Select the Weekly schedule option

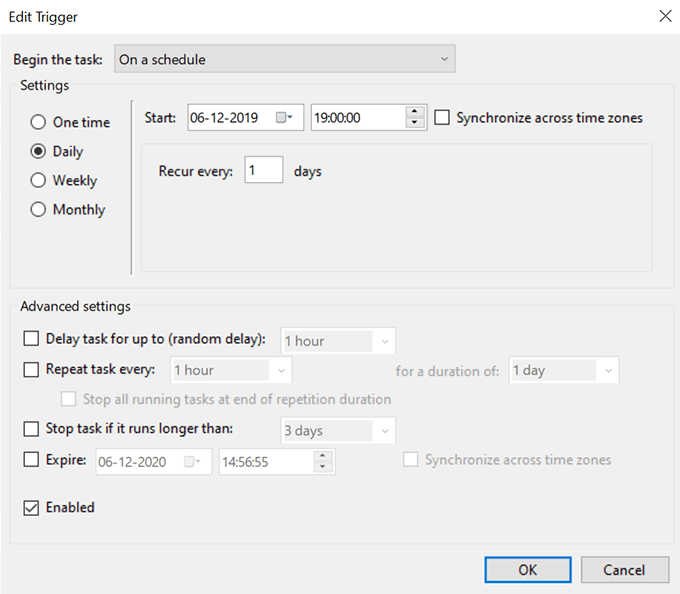(39, 181)
